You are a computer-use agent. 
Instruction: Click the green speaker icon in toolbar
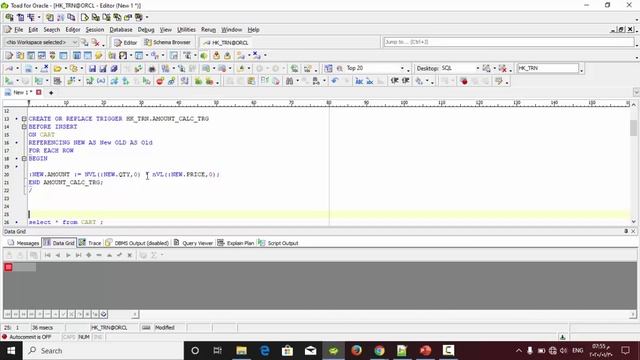[x=204, y=56]
